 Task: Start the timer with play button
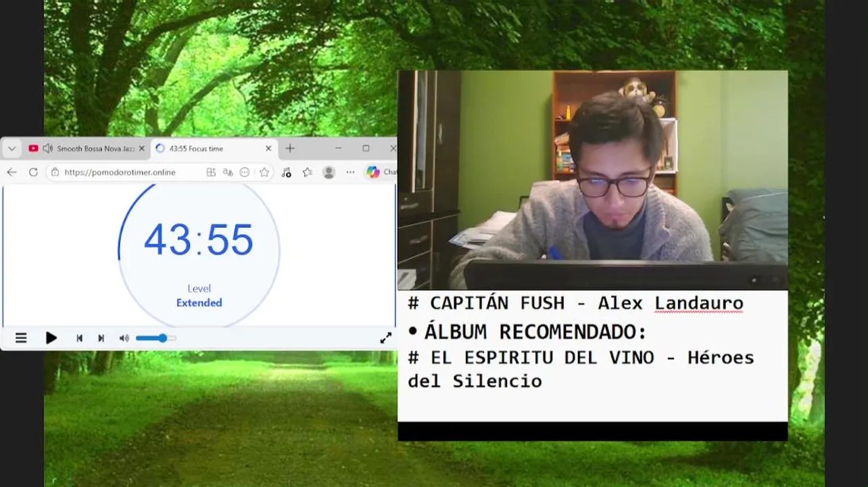tap(51, 338)
